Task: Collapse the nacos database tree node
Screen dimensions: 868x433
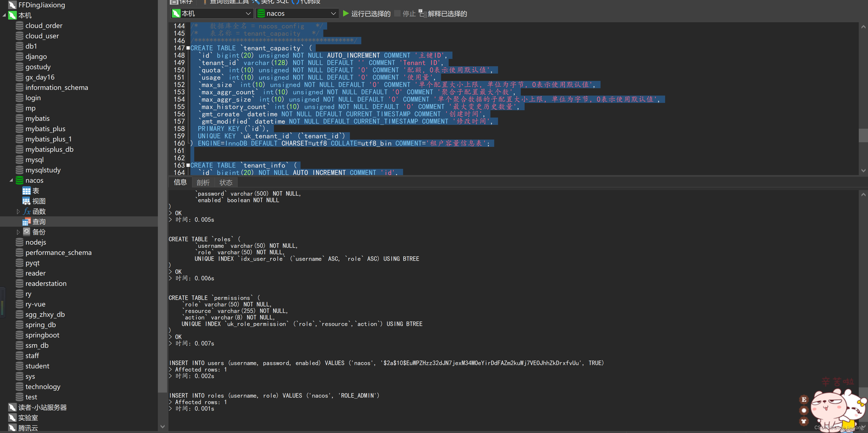Action: [11, 181]
